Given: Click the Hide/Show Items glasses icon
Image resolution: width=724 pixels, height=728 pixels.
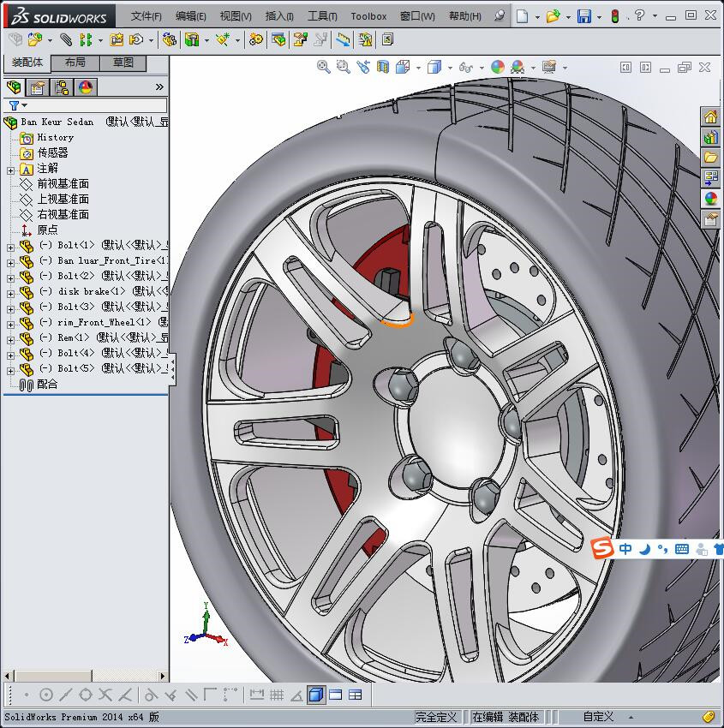Looking at the screenshot, I should 465,68.
